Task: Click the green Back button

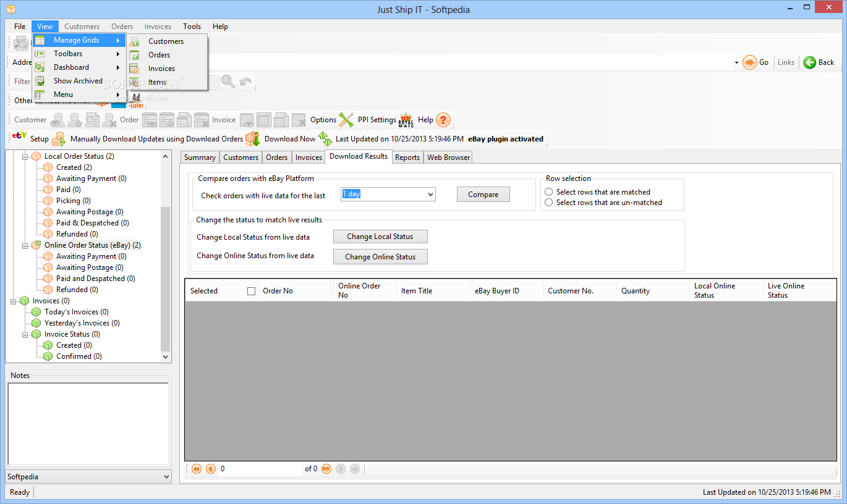Action: 819,62
